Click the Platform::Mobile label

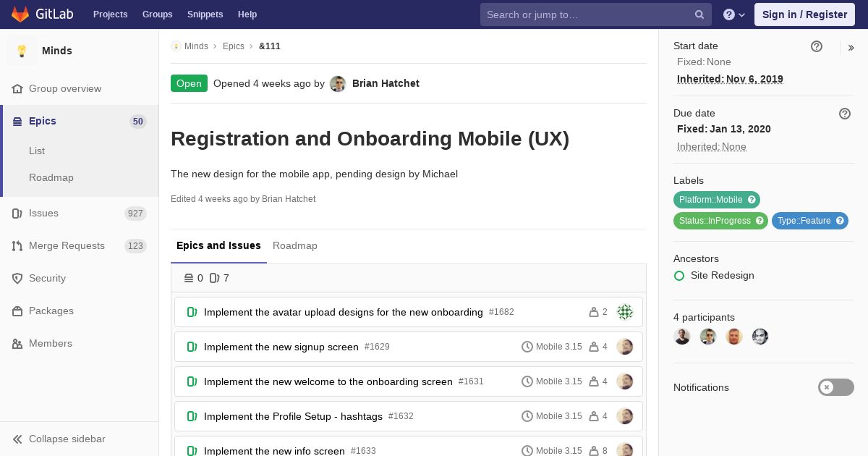click(717, 200)
